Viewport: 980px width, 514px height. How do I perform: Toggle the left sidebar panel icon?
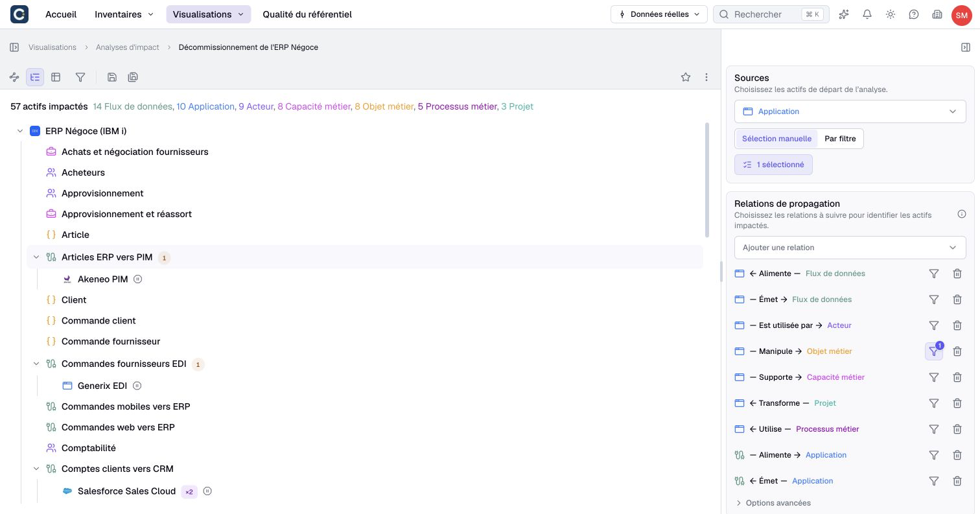14,47
